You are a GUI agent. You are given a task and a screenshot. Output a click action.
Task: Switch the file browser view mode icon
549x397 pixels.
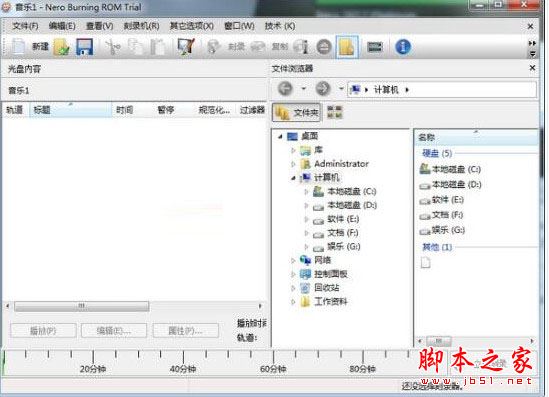pyautogui.click(x=335, y=112)
